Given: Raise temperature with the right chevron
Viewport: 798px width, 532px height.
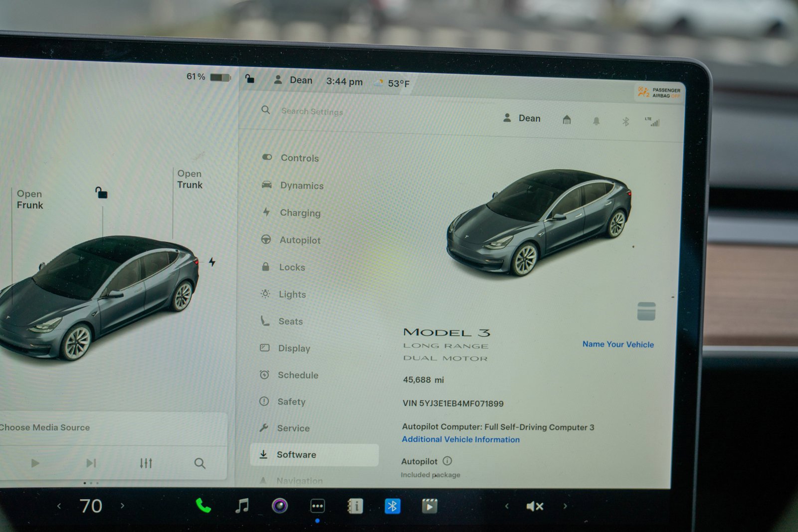Looking at the screenshot, I should 123,506.
